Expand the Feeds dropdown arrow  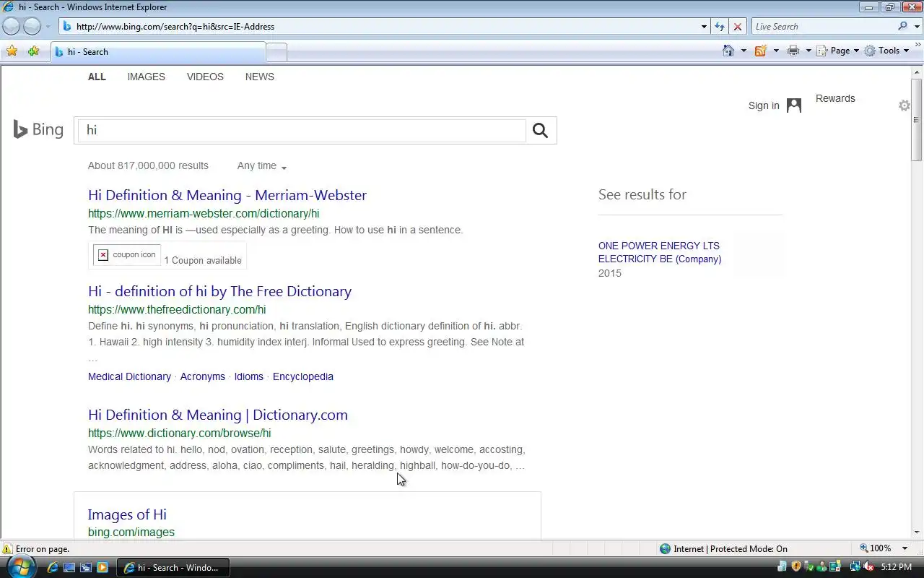[776, 51]
